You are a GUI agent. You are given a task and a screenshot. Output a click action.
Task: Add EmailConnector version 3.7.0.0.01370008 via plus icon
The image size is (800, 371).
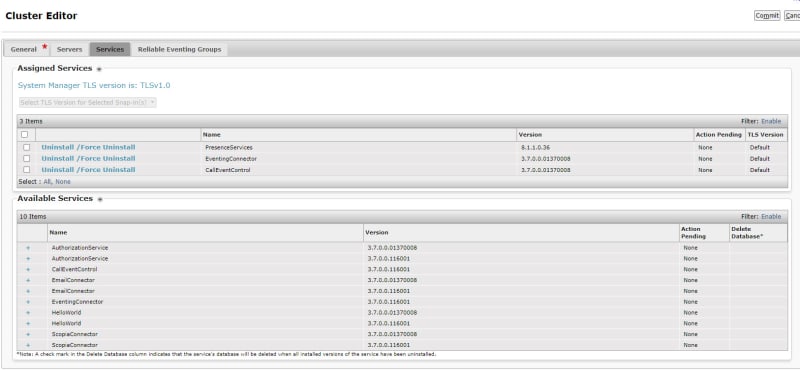28,280
